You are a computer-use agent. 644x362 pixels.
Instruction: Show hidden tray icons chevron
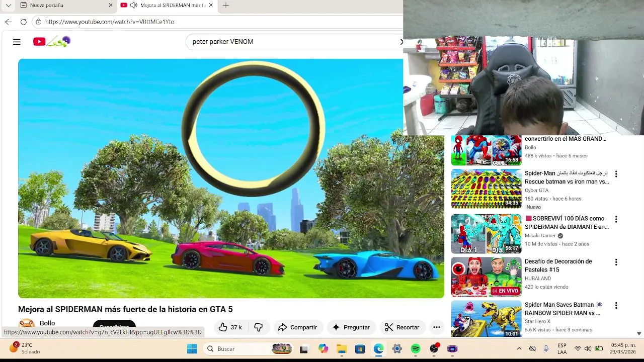519,348
